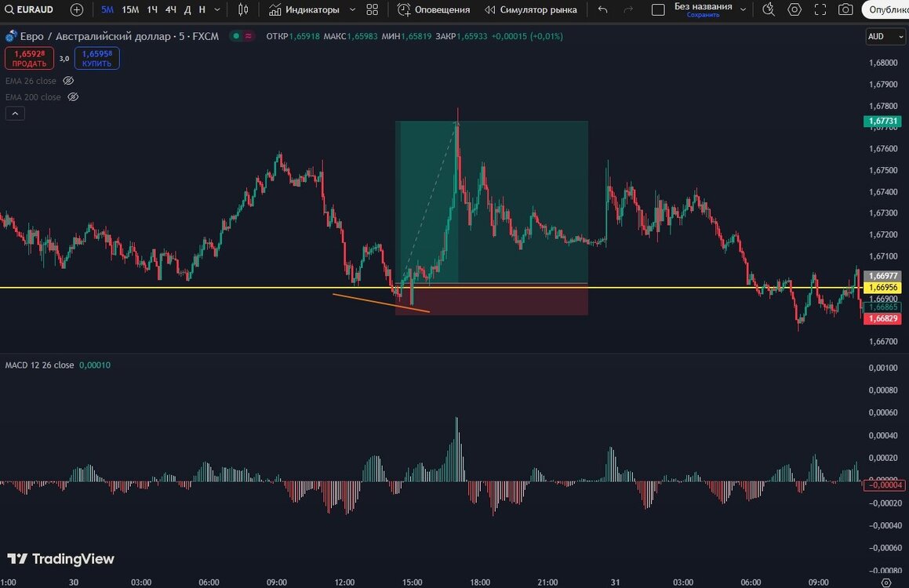The height and width of the screenshot is (588, 909).
Task: Expand the timeframe dropdown chevron
Action: coord(216,9)
